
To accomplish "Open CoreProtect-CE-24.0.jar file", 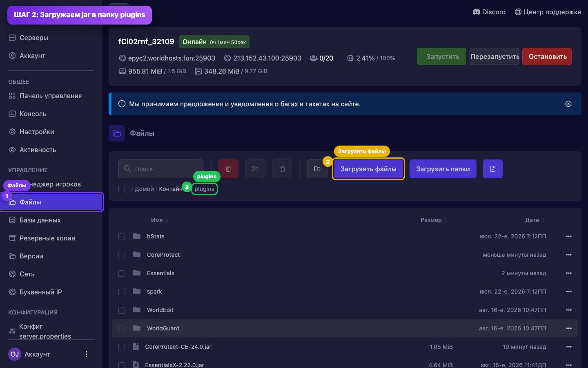I will click(x=178, y=347).
